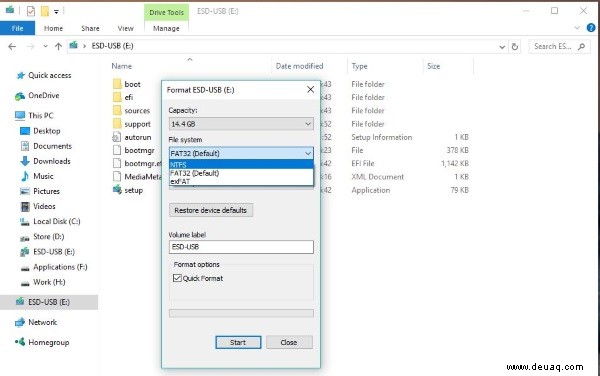Open Videos in navigation pane
This screenshot has width=600, height=376.
click(44, 207)
